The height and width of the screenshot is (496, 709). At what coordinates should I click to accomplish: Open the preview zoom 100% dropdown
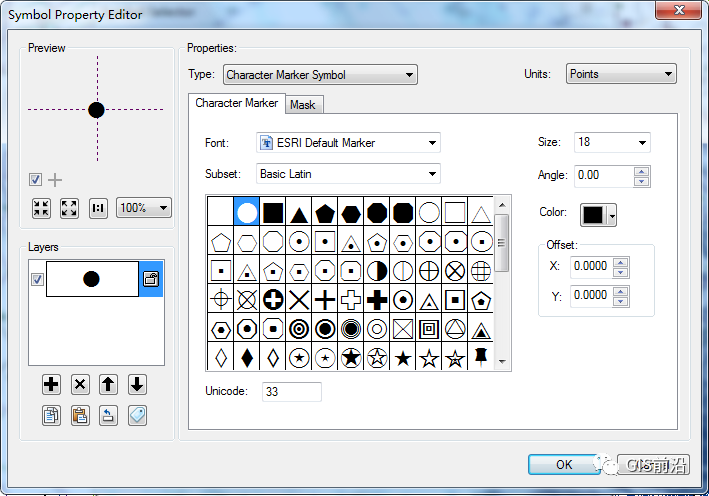click(144, 208)
